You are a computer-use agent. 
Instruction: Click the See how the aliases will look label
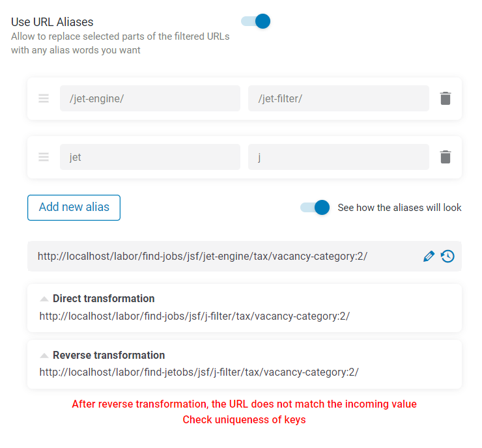point(399,208)
